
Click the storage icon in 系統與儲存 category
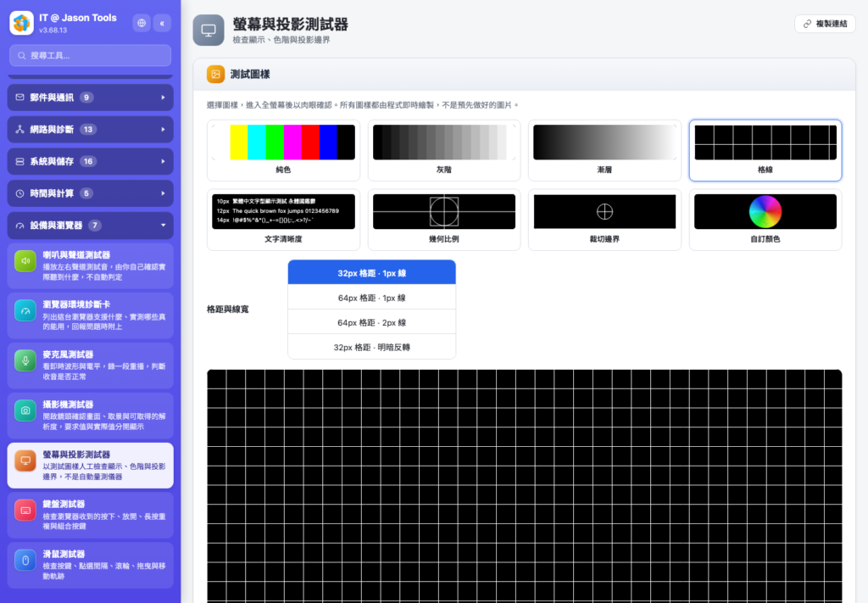(20, 162)
